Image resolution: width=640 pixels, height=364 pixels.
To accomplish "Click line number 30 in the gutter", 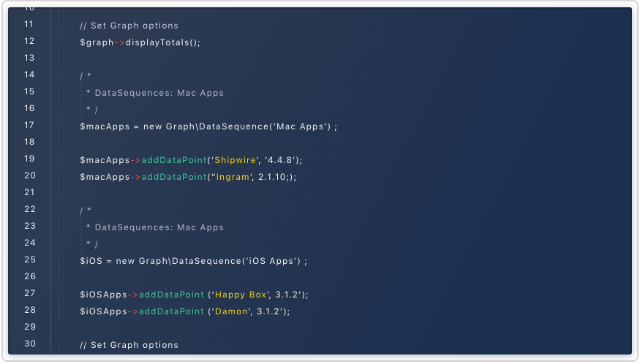I will coord(29,344).
